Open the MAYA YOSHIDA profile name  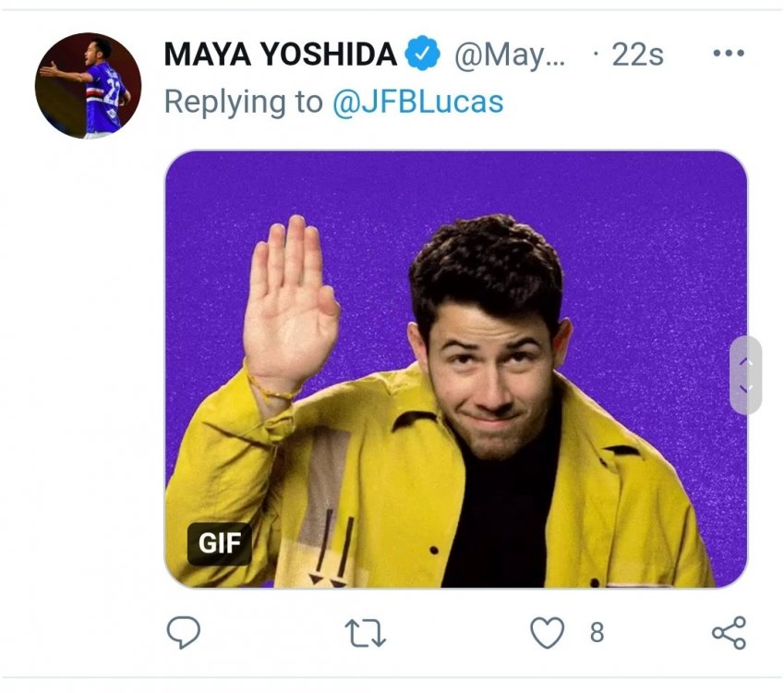click(x=280, y=55)
